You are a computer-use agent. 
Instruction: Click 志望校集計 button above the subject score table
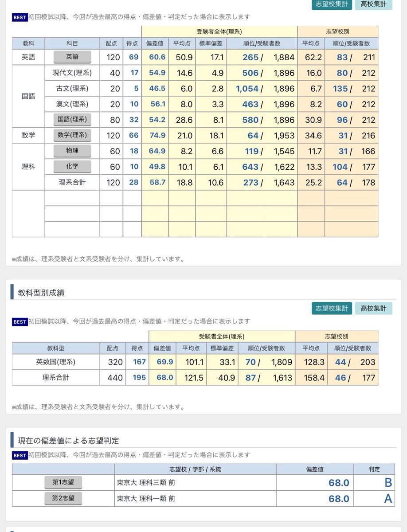(x=332, y=5)
